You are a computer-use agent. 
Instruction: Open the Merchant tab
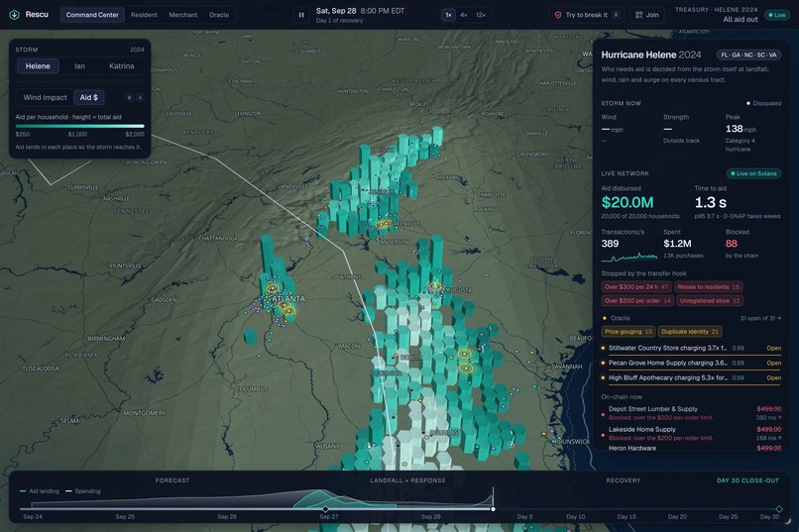pyautogui.click(x=183, y=15)
